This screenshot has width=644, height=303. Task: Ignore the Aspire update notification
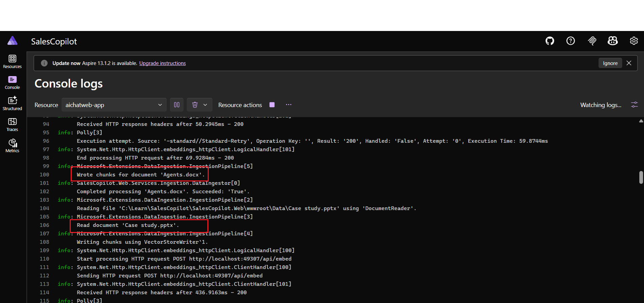pyautogui.click(x=610, y=63)
